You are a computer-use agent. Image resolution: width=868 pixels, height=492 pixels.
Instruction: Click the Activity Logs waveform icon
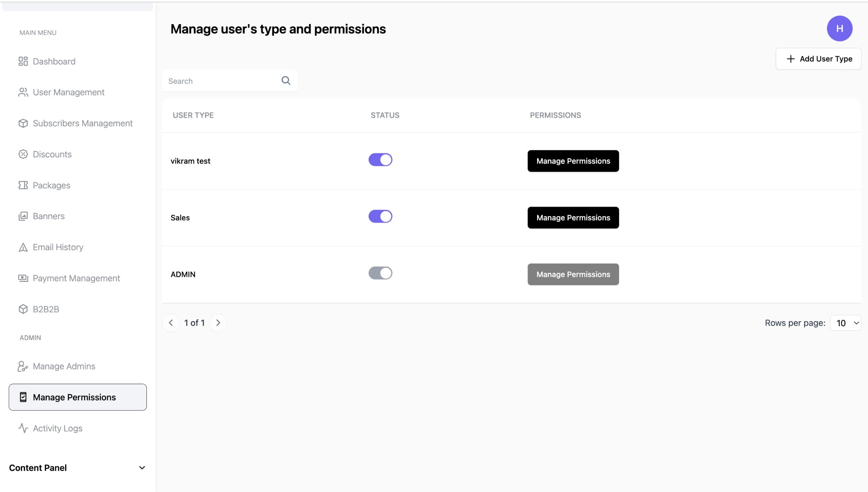coord(23,428)
